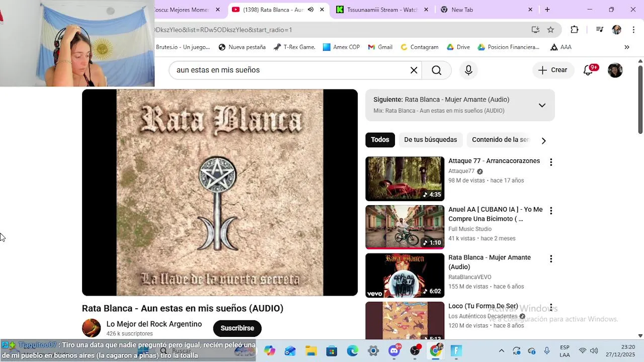Open Settings gear in the taskbar
Viewport: 644px width, 362px height.
(x=373, y=351)
